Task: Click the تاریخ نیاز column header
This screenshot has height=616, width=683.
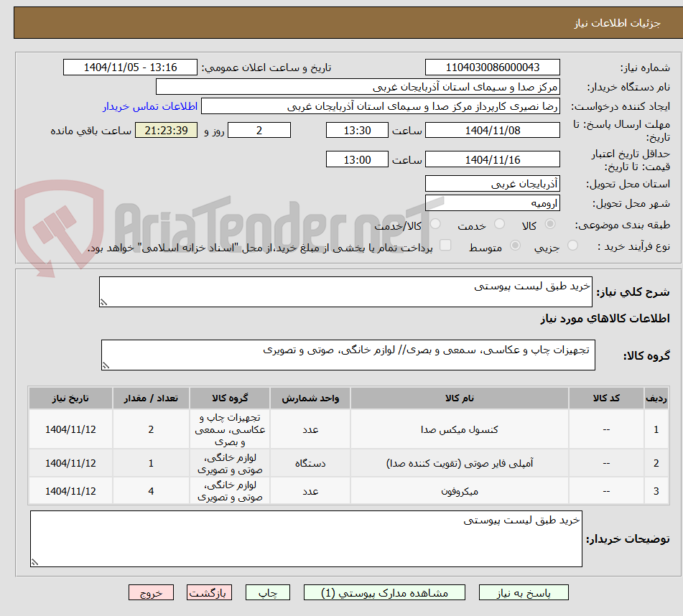Action: [70, 398]
